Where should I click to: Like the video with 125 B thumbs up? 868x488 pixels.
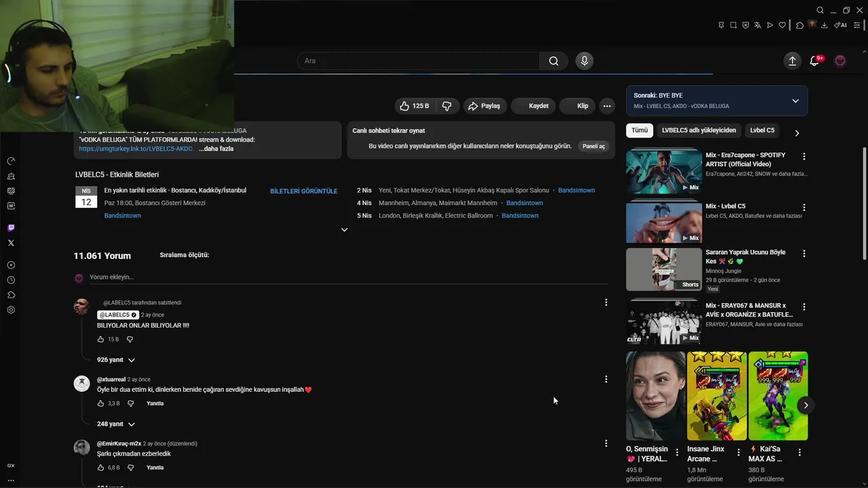[414, 106]
